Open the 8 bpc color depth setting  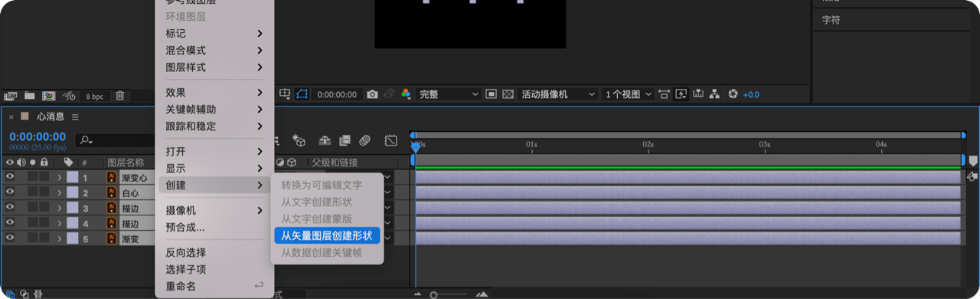[94, 97]
